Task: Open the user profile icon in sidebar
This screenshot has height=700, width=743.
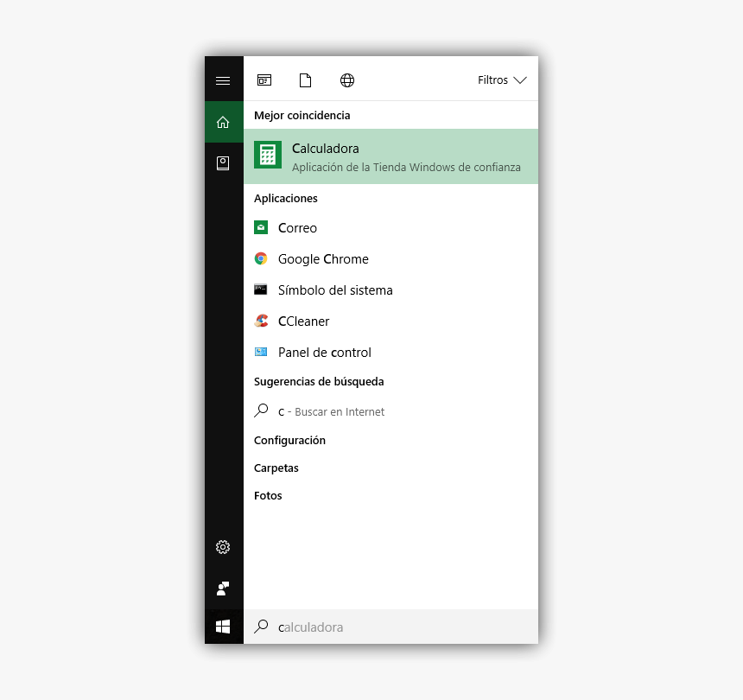Action: (x=223, y=162)
